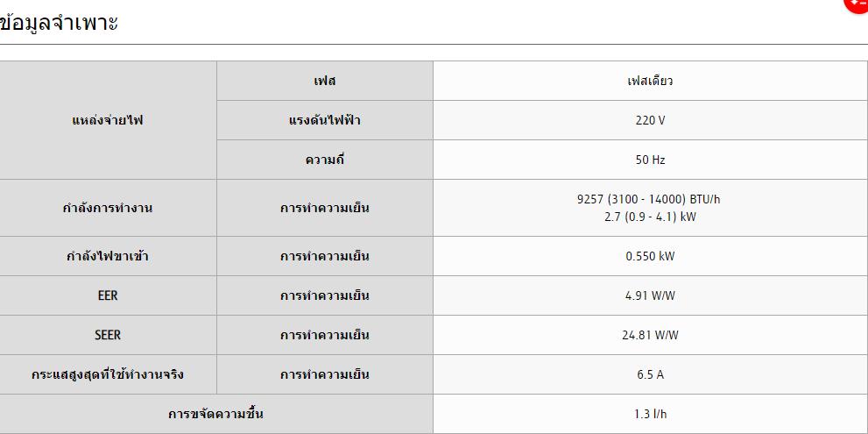This screenshot has width=868, height=434.
Task: Select the 0.550 kW value
Action: [651, 257]
